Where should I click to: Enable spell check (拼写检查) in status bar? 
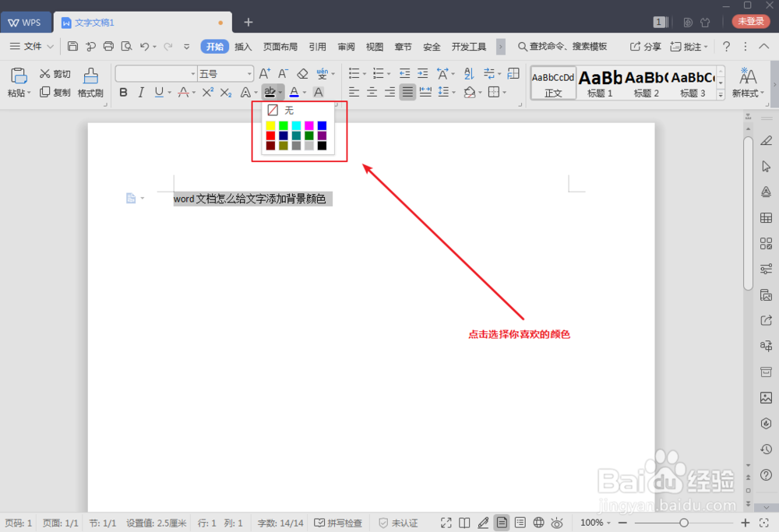point(338,523)
